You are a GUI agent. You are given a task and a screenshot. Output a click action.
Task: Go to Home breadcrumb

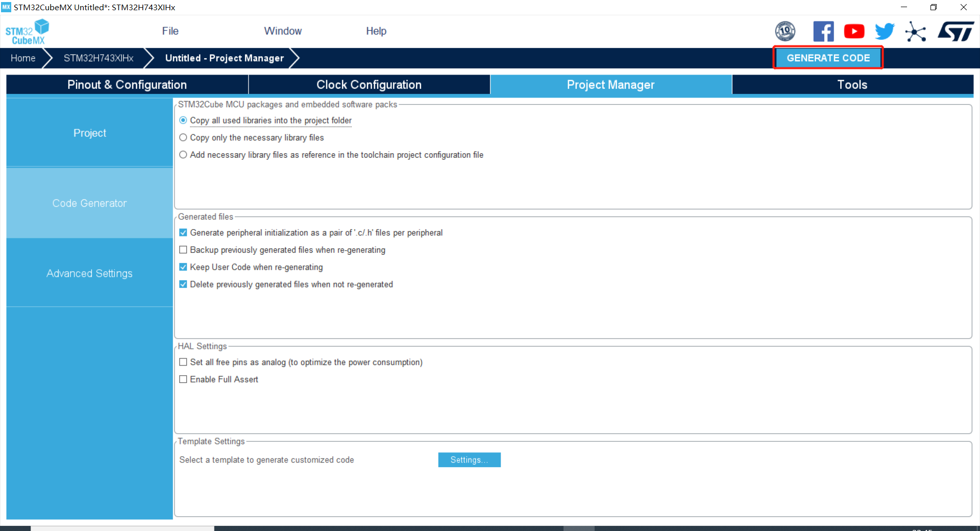coord(23,58)
